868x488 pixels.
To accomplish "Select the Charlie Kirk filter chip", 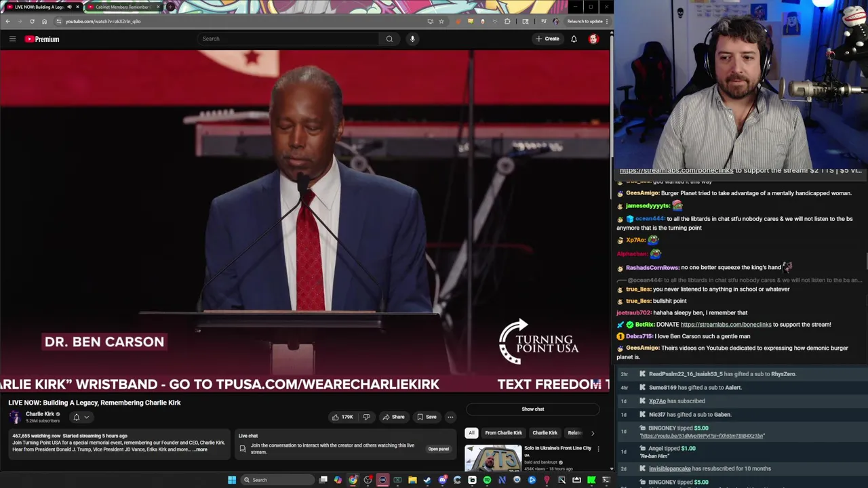I will (x=545, y=432).
